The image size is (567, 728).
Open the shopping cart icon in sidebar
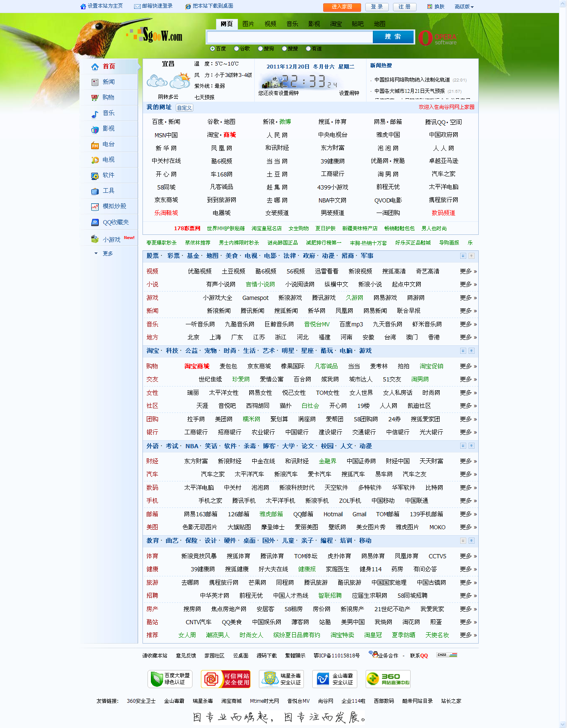pos(95,98)
